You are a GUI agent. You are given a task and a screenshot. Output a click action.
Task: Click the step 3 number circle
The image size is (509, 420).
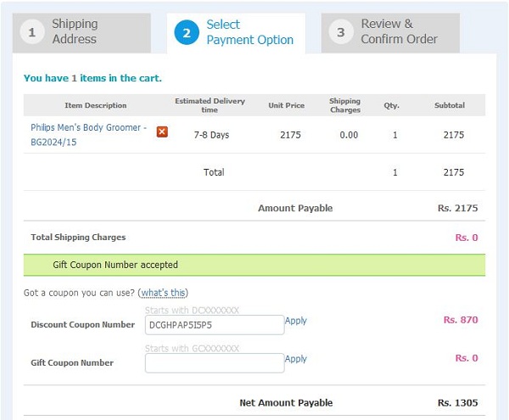click(341, 31)
